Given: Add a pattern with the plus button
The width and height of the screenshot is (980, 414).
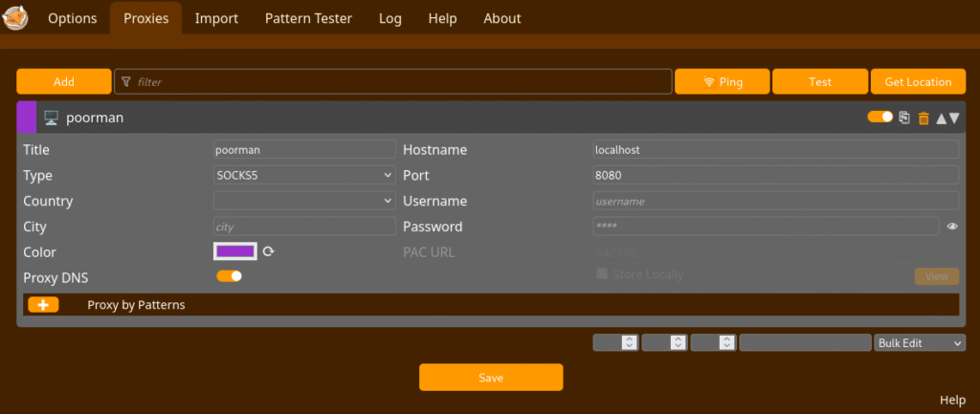Looking at the screenshot, I should 43,304.
